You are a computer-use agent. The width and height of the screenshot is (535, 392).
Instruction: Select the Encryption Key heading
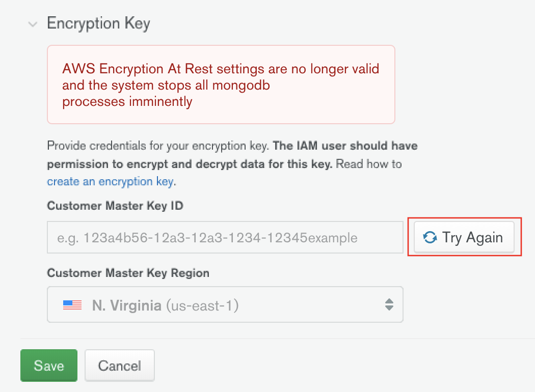click(98, 23)
